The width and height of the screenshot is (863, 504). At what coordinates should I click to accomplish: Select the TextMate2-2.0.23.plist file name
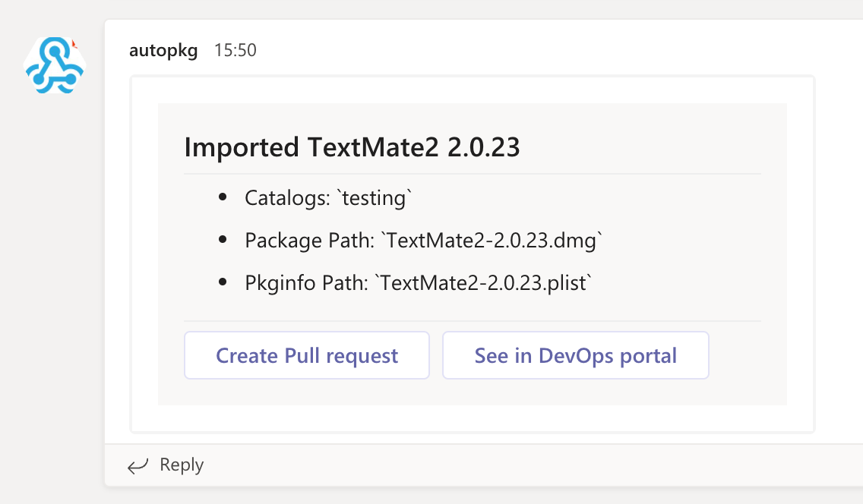click(x=484, y=283)
